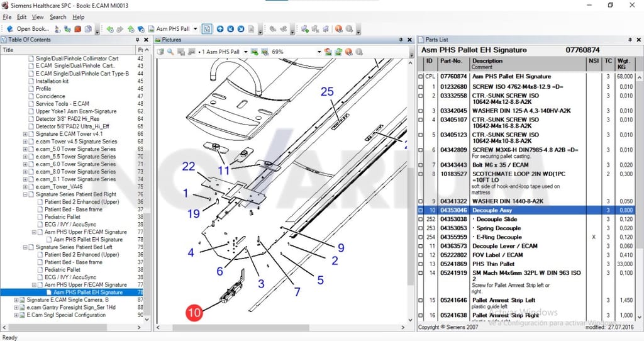
Task: Open the Help menu
Action: (79, 17)
